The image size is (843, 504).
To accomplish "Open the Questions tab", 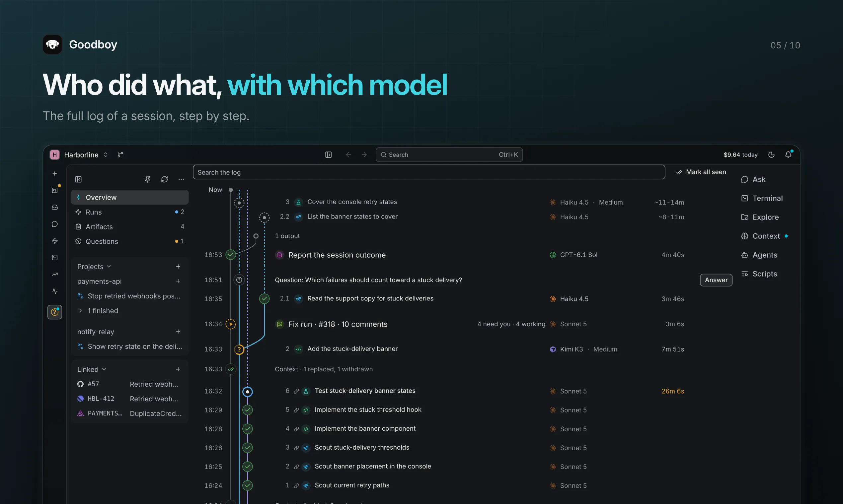I will [x=130, y=241].
